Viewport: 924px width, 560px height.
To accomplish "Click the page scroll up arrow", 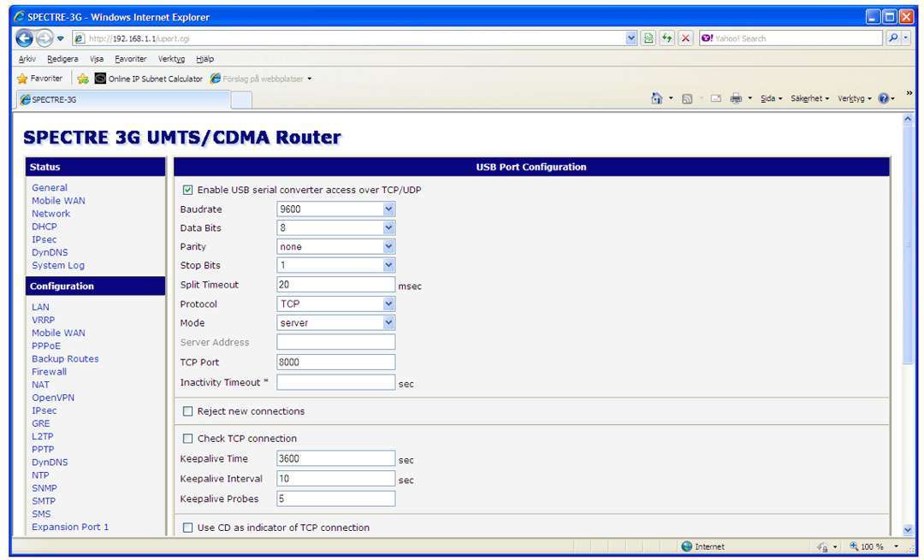I will click(908, 118).
